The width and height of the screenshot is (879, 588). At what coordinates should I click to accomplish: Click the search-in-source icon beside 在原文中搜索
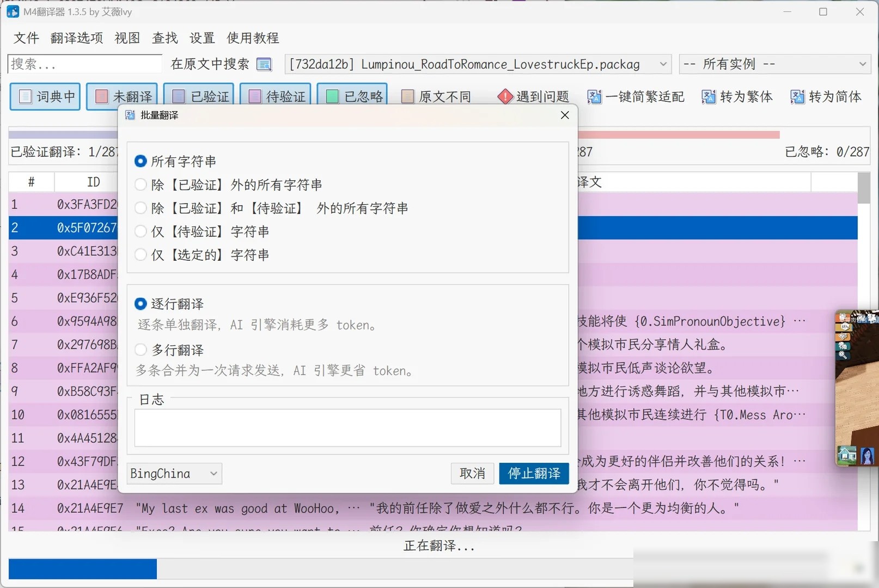[x=264, y=64]
